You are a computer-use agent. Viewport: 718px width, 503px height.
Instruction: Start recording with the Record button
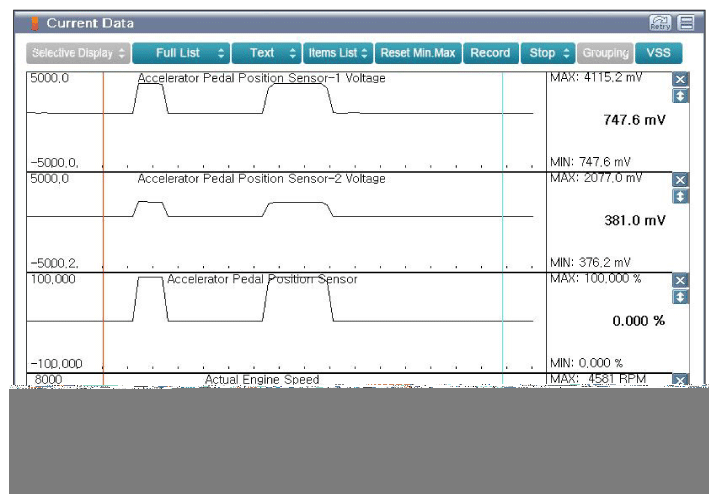490,53
